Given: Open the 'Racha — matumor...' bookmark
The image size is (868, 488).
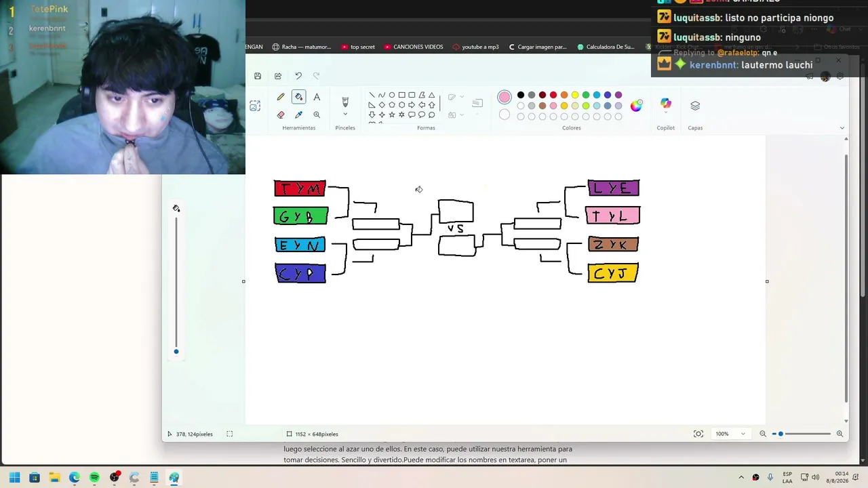Looking at the screenshot, I should (302, 47).
